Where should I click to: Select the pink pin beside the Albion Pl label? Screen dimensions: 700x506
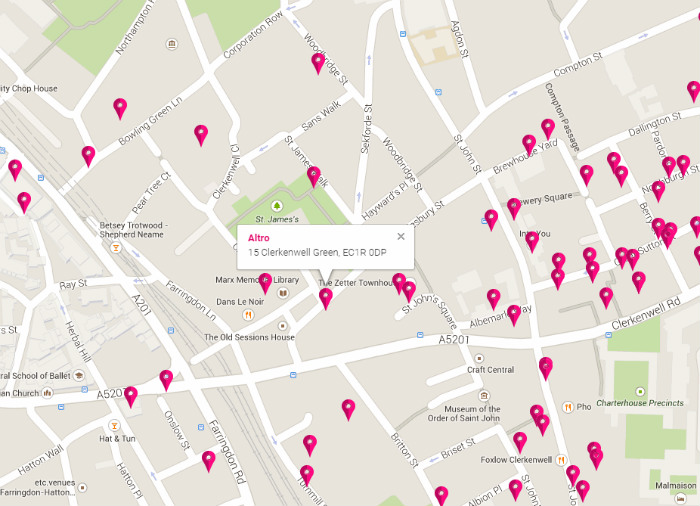point(515,490)
